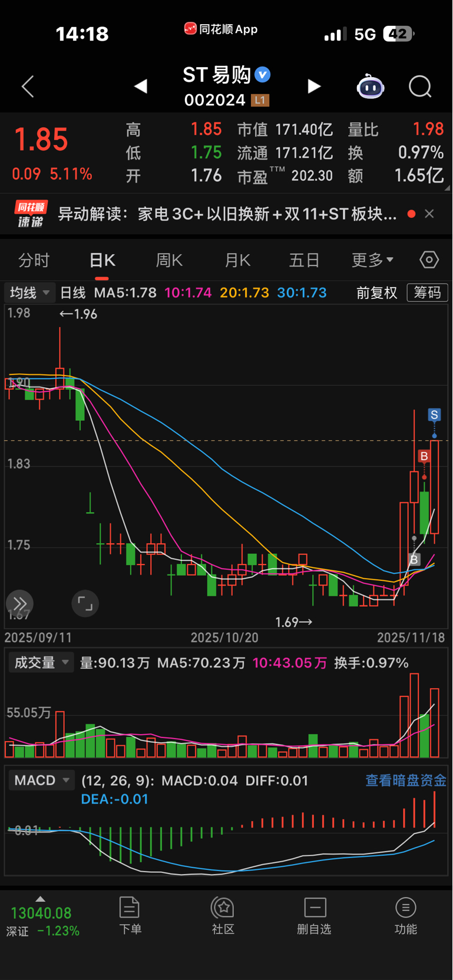Viewport: 453px width, 980px height.
Task: Switch to the 分时 tab
Action: 34,260
